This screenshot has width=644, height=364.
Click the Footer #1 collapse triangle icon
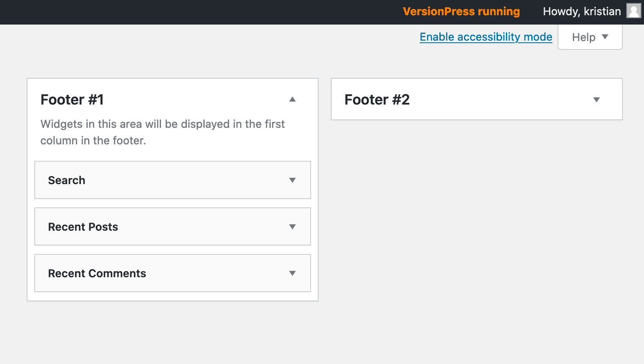click(292, 99)
